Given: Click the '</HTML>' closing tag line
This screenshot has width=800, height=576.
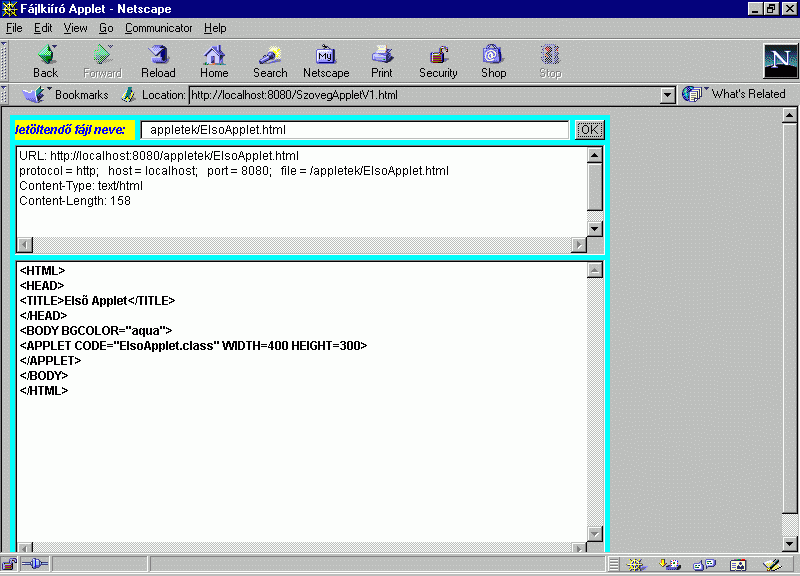Looking at the screenshot, I should (x=44, y=391).
